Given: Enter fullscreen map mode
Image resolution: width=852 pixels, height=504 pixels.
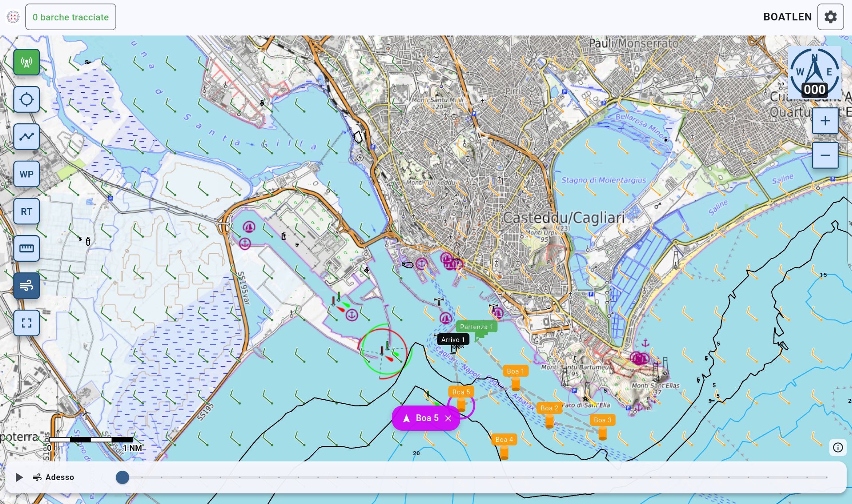Looking at the screenshot, I should pyautogui.click(x=27, y=323).
